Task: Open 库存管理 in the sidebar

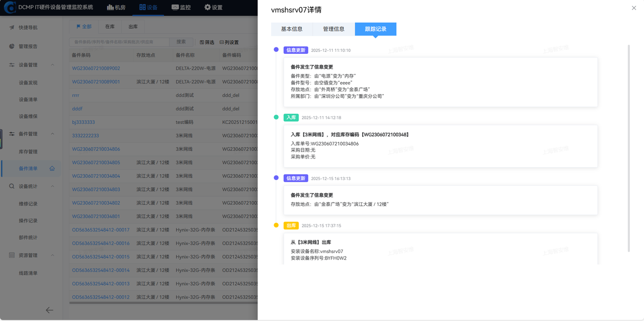Action: (x=28, y=151)
